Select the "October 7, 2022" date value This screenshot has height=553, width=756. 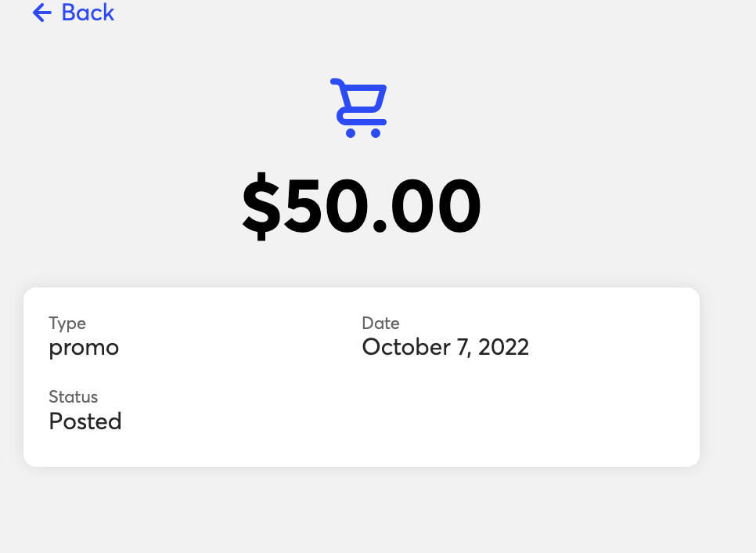tap(445, 347)
